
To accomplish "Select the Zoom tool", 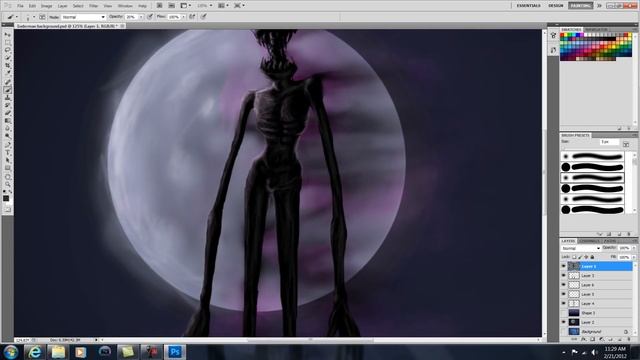I will pyautogui.click(x=7, y=184).
